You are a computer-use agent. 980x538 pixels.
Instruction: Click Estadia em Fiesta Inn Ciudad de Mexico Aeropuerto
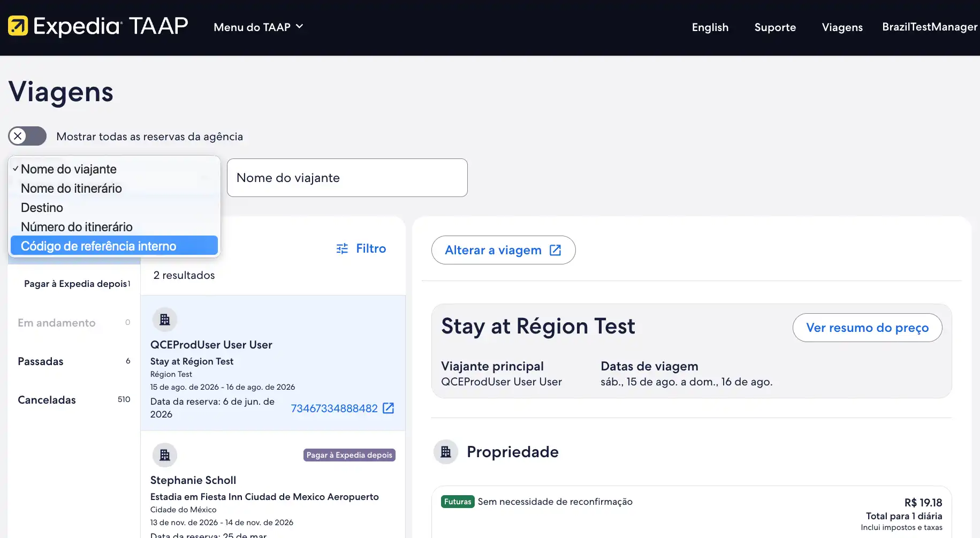[264, 497]
